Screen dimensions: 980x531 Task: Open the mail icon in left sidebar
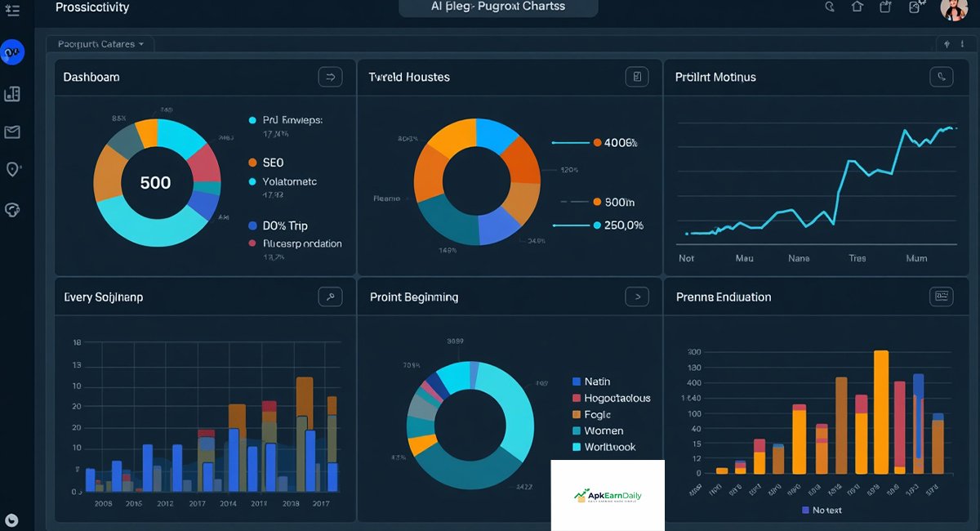[x=12, y=132]
